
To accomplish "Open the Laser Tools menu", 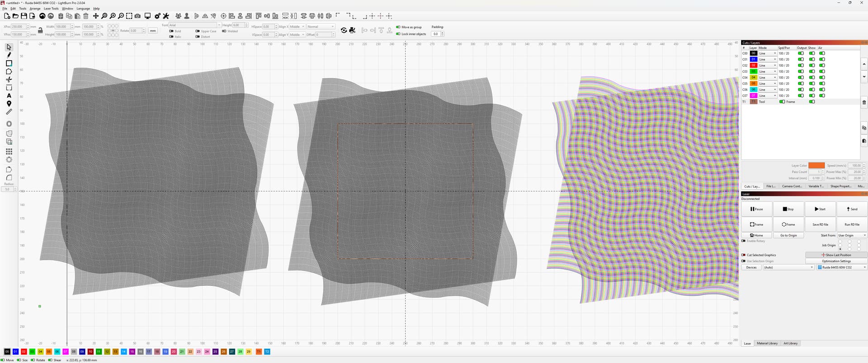I will pos(51,9).
